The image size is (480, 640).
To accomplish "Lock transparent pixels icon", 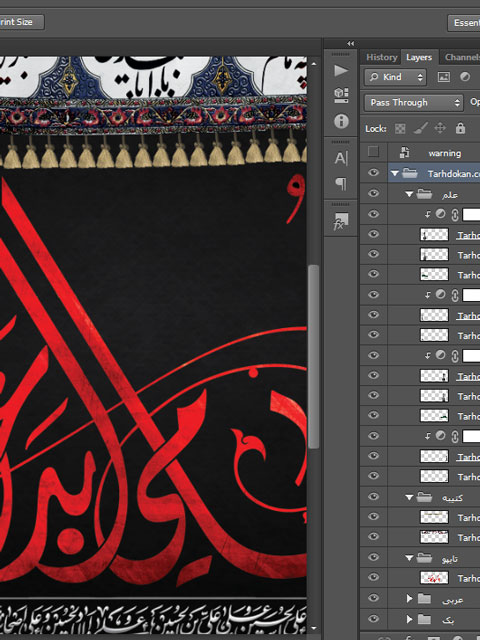I will [400, 129].
